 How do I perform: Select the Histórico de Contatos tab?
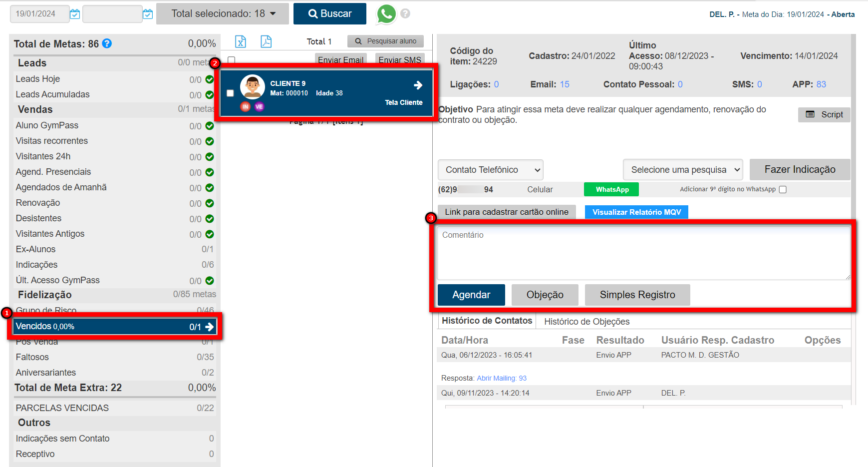point(487,321)
